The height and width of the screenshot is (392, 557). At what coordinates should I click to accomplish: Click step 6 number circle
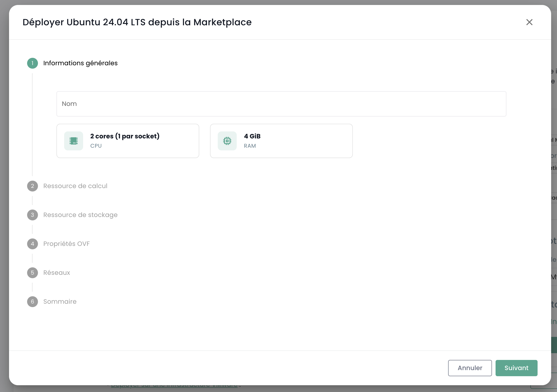(33, 301)
